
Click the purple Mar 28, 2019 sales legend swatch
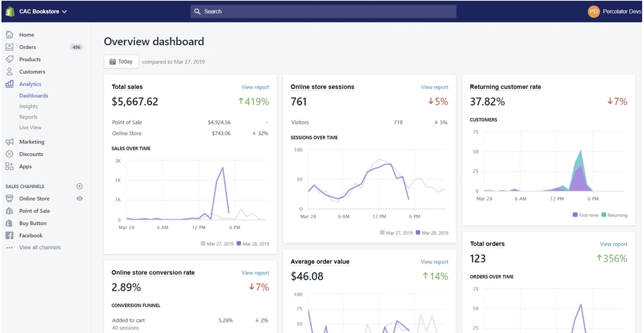(239, 244)
